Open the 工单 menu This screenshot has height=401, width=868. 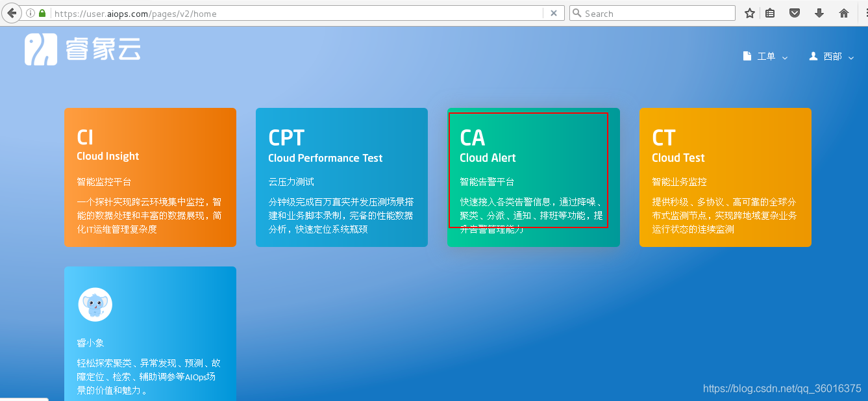765,57
